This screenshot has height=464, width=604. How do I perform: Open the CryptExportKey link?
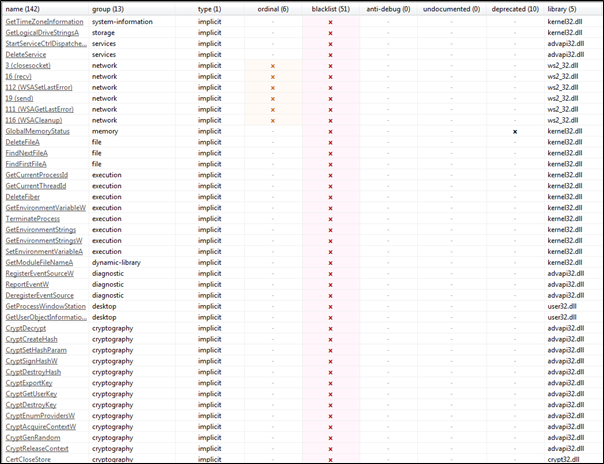coord(29,383)
